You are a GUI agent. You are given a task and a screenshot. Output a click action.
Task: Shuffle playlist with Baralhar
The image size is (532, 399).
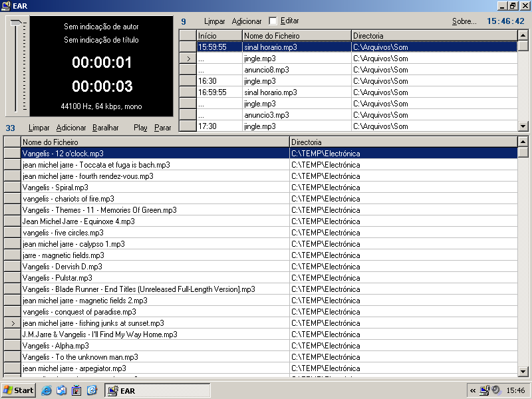click(106, 128)
